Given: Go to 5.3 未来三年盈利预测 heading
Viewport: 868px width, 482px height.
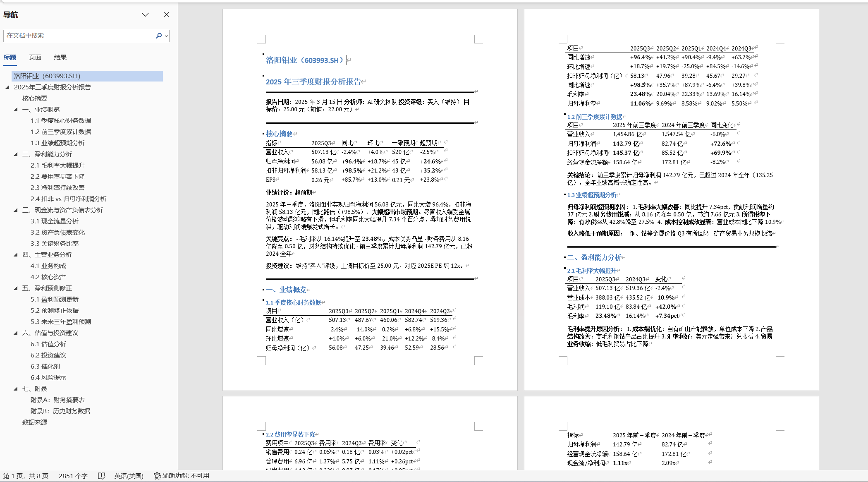Looking at the screenshot, I should click(x=61, y=321).
